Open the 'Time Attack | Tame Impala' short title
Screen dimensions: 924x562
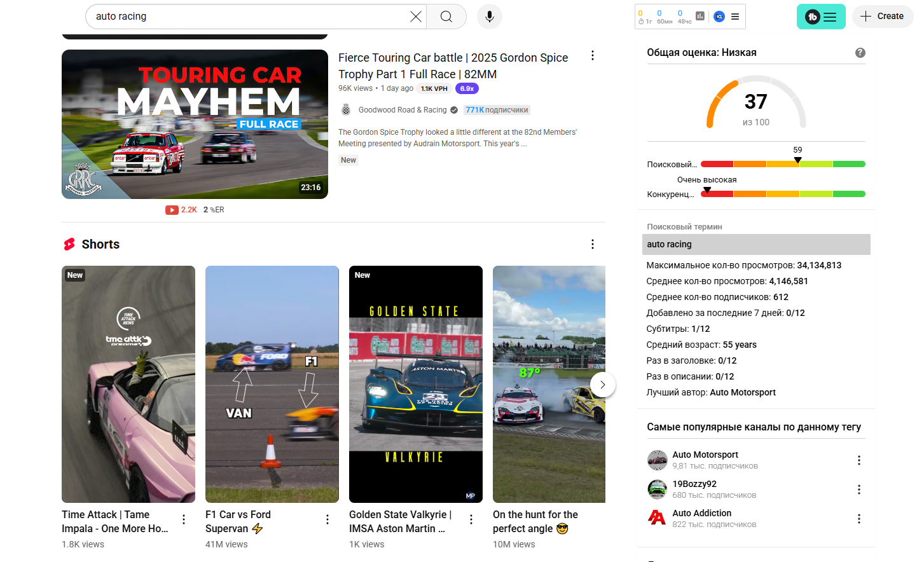coord(115,521)
